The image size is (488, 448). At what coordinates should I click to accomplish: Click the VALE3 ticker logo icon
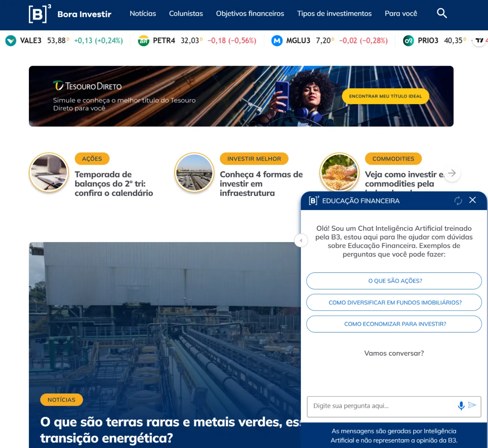point(11,41)
